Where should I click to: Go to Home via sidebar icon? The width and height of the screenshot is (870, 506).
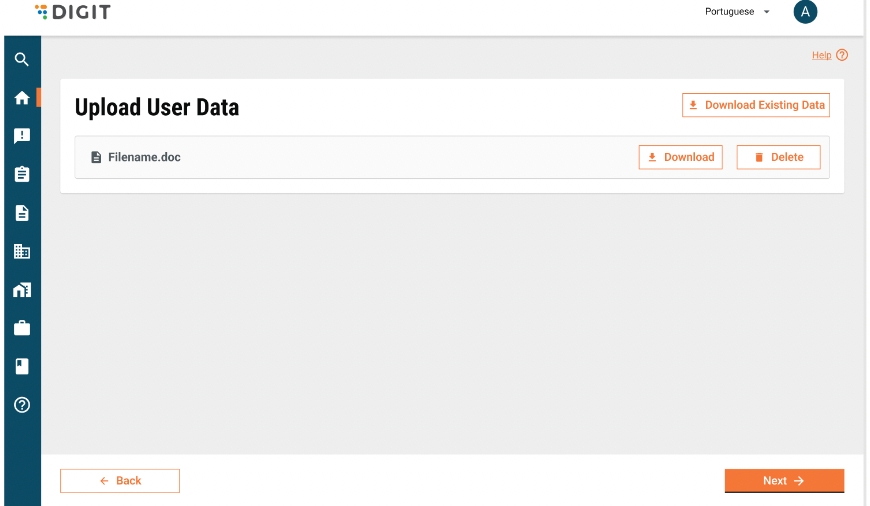[x=22, y=98]
